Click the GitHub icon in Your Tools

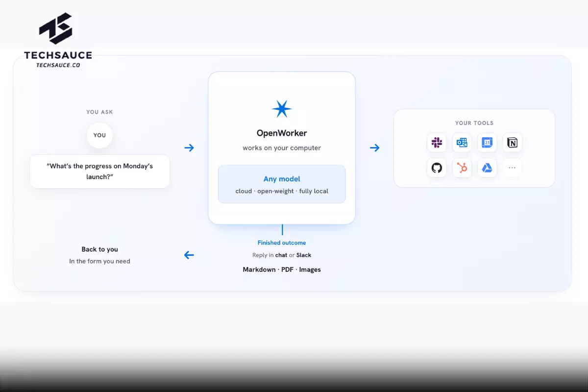pyautogui.click(x=437, y=168)
